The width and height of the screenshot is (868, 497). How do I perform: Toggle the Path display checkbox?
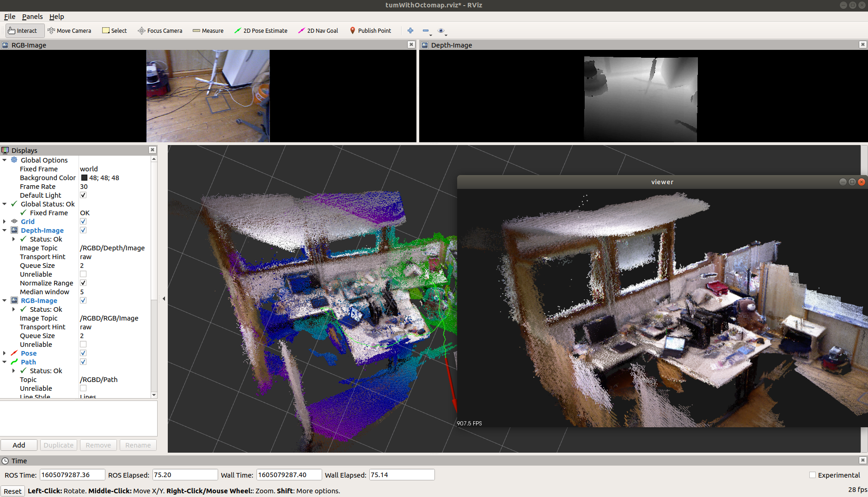pyautogui.click(x=83, y=362)
